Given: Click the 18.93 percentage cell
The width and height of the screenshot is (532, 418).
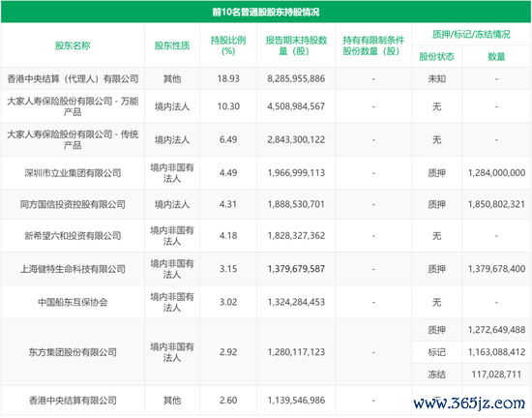Looking at the screenshot, I should point(228,78).
